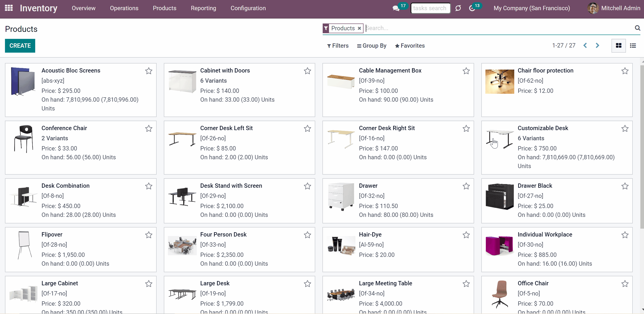Click the tasks search input field

430,8
